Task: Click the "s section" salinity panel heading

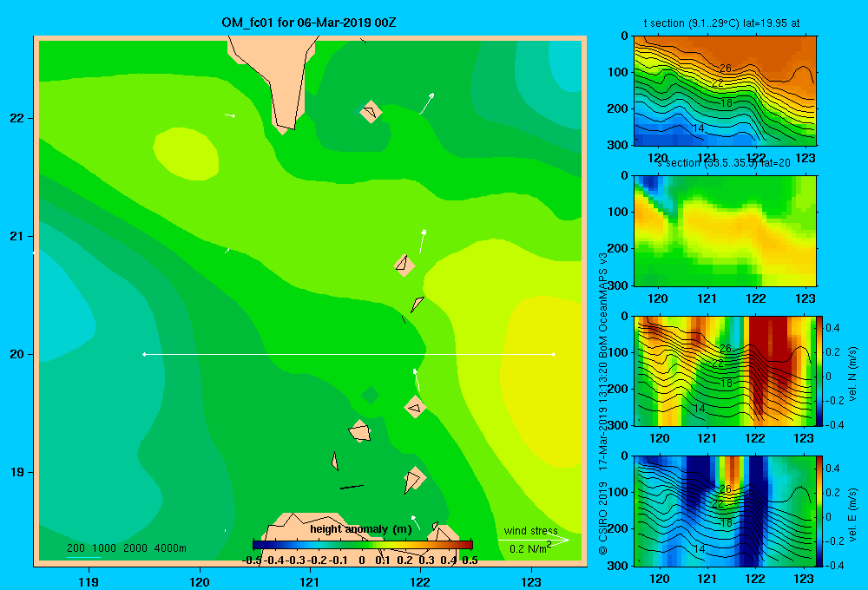Action: [723, 163]
